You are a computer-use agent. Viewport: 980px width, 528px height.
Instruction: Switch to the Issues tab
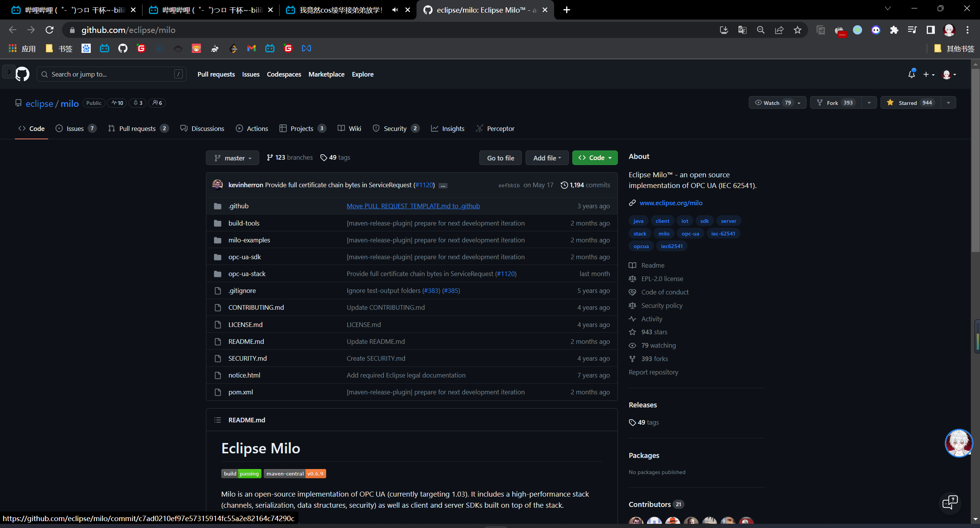(x=75, y=129)
